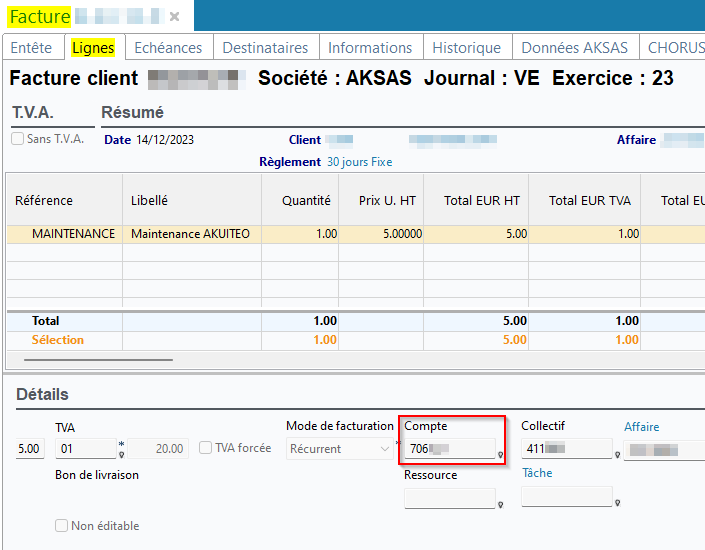The image size is (705, 550).
Task: Select the Maintenance AKUITEO label cell
Action: [192, 234]
